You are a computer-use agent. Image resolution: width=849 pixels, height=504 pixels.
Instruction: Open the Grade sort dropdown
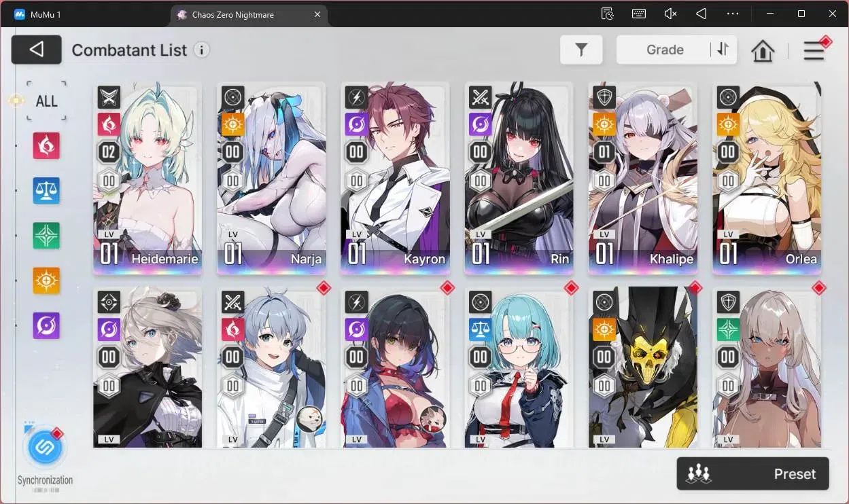[664, 50]
